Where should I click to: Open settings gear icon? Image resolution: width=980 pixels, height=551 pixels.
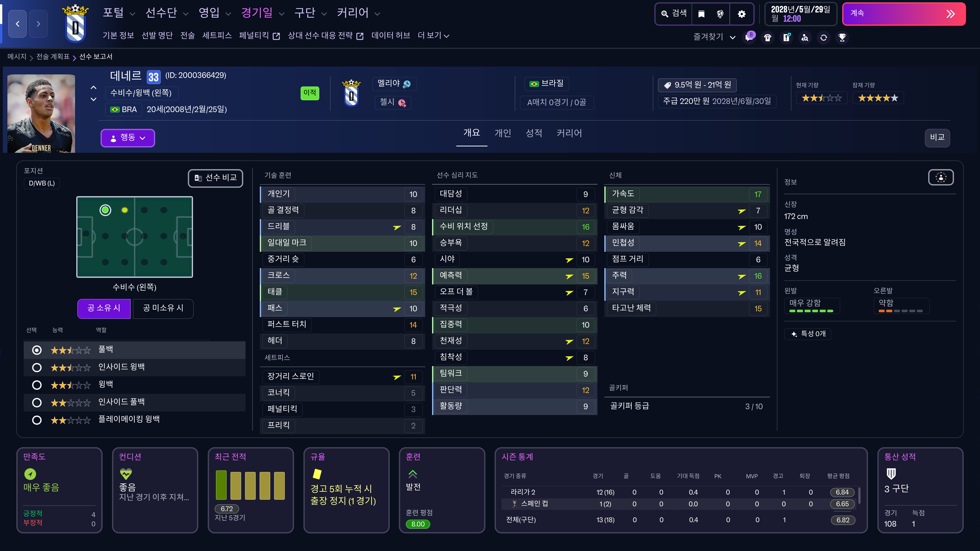(741, 14)
